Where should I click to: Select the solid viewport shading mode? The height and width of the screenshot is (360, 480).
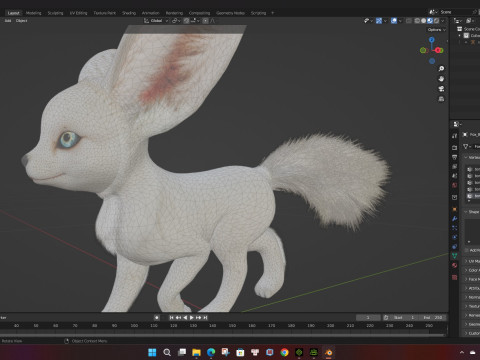pyautogui.click(x=423, y=21)
